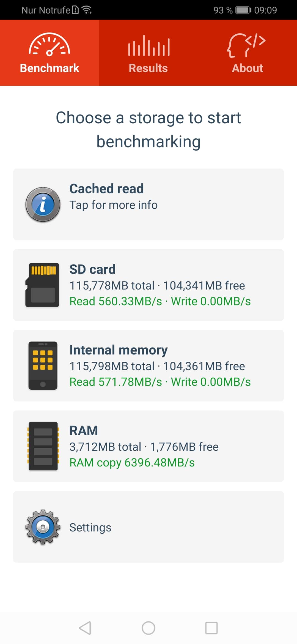The width and height of the screenshot is (297, 644).
Task: Go to the About tab label
Action: pos(248,68)
